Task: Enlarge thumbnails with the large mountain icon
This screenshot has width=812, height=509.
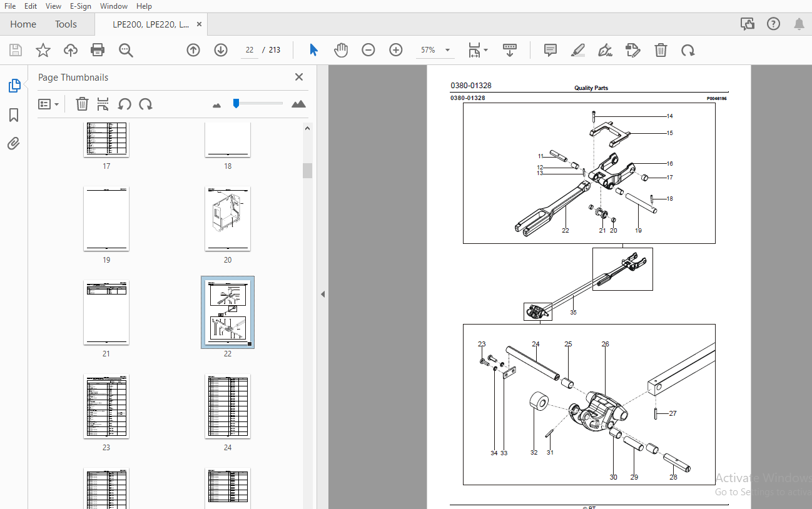Action: coord(299,104)
